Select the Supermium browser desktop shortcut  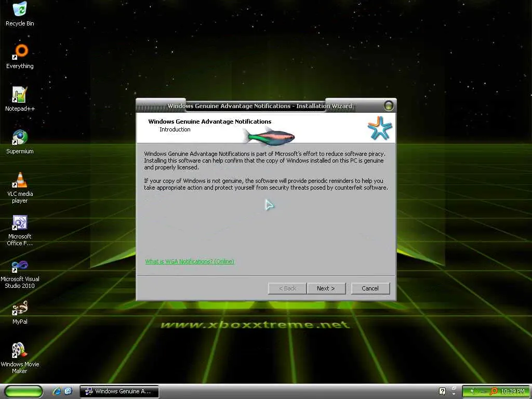click(x=20, y=142)
